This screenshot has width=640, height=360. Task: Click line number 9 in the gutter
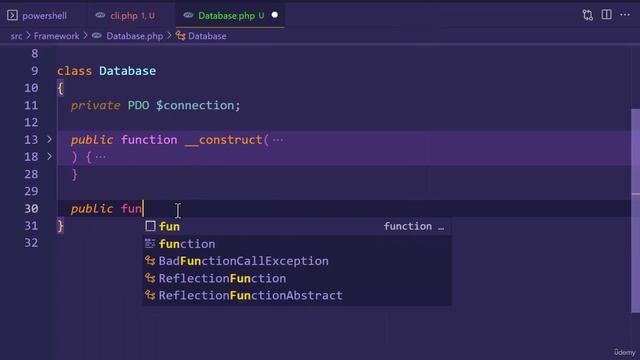35,71
